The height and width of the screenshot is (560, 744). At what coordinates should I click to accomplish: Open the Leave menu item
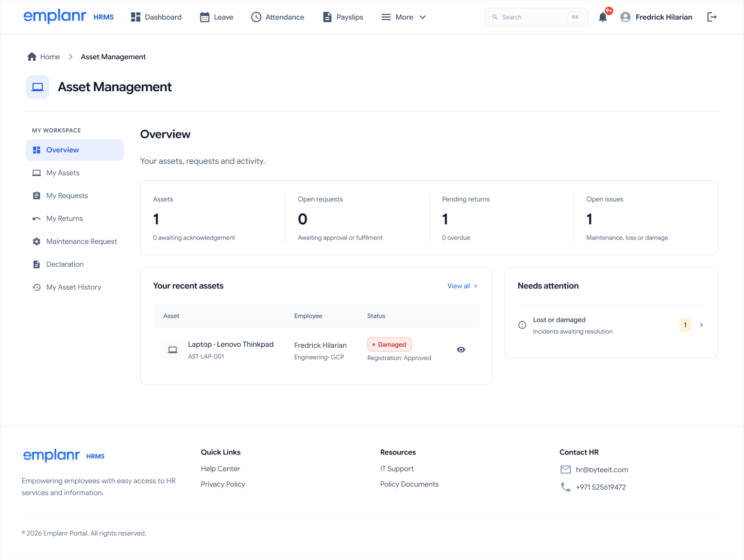[x=216, y=17]
